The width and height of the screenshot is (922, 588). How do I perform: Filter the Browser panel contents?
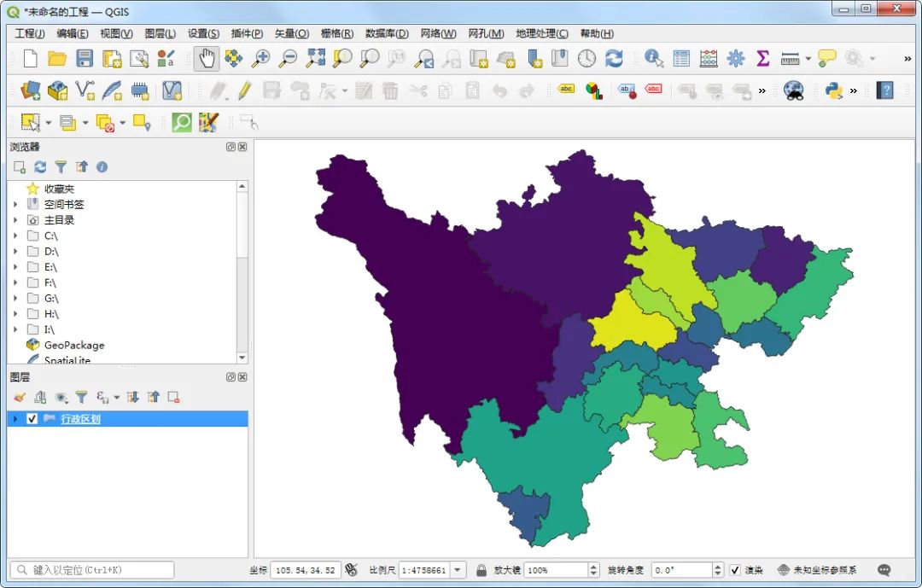pos(61,167)
